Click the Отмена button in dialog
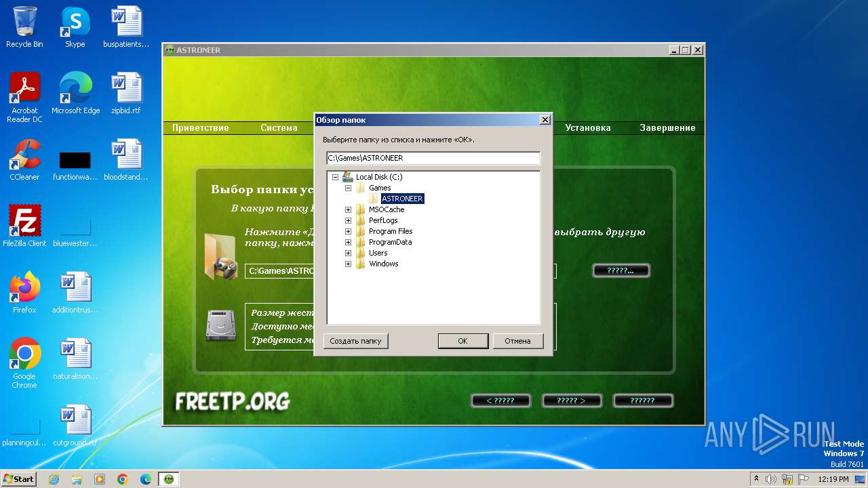This screenshot has height=488, width=868. pyautogui.click(x=517, y=341)
